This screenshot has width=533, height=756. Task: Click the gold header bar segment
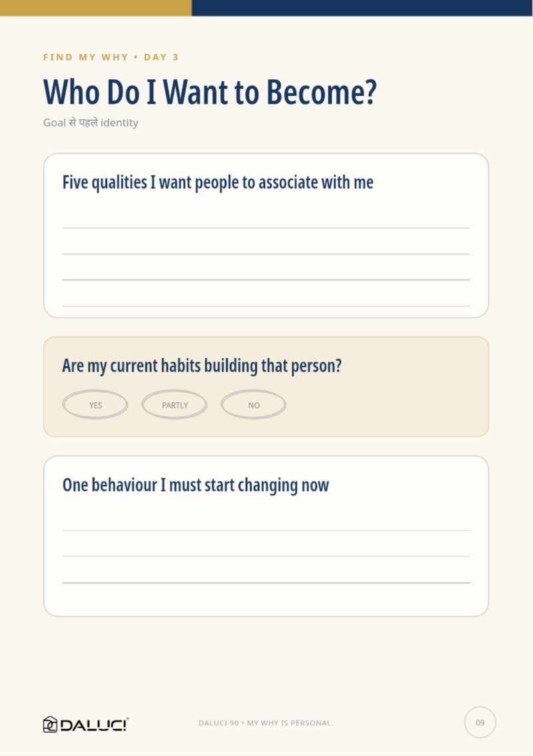pyautogui.click(x=95, y=8)
